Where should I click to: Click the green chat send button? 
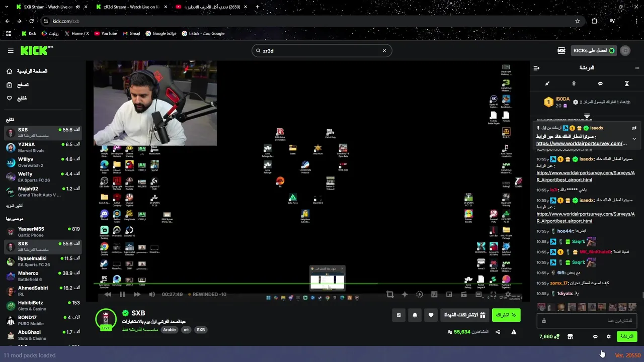[x=626, y=336]
